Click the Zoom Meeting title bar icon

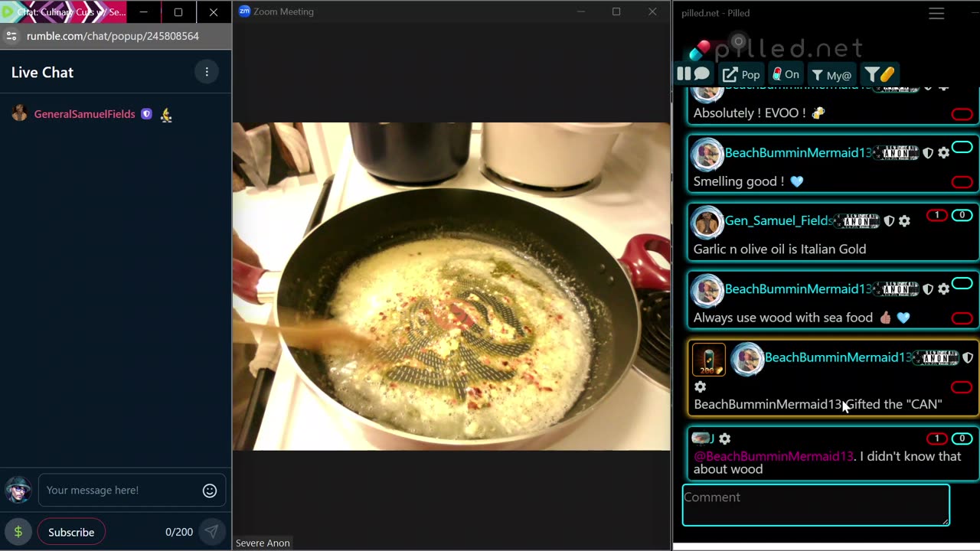coord(244,11)
